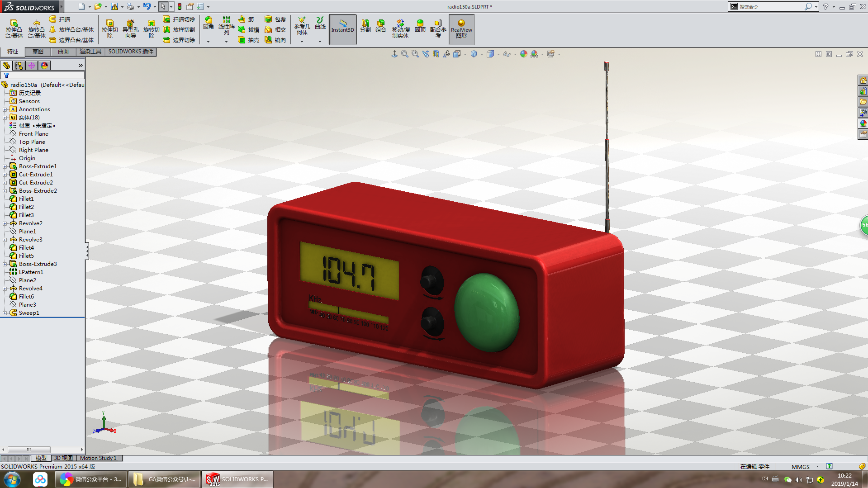868x488 pixels.
Task: Click the Revolved Cut (旋转切除) tool
Action: pos(151,29)
